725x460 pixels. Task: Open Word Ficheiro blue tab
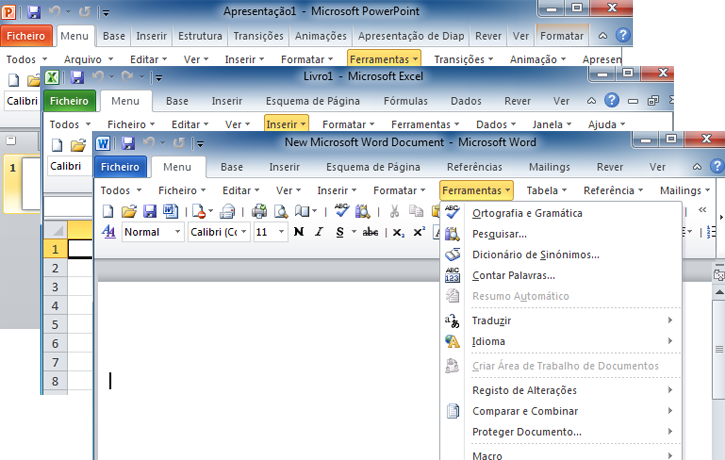pos(120,167)
